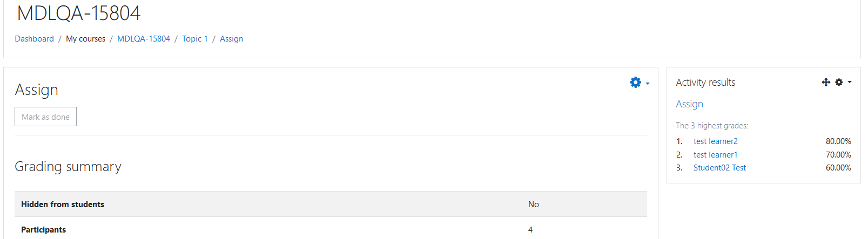Select the Assign breadcrumb item
The image size is (868, 239).
pyautogui.click(x=231, y=39)
